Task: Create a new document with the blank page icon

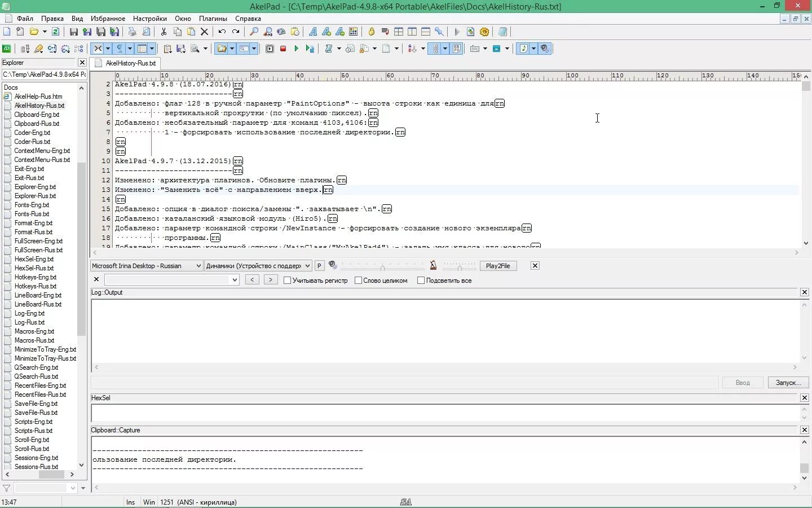Action: pyautogui.click(x=7, y=32)
